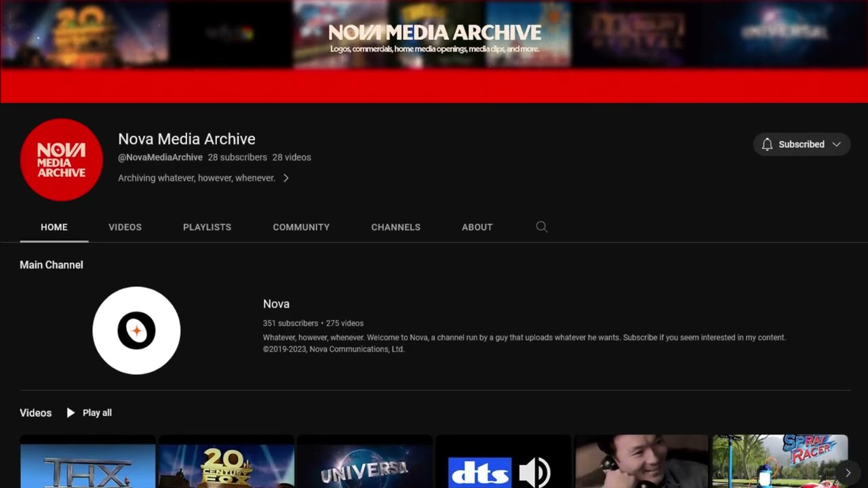
Task: Expand the channel description arrow
Action: (285, 178)
